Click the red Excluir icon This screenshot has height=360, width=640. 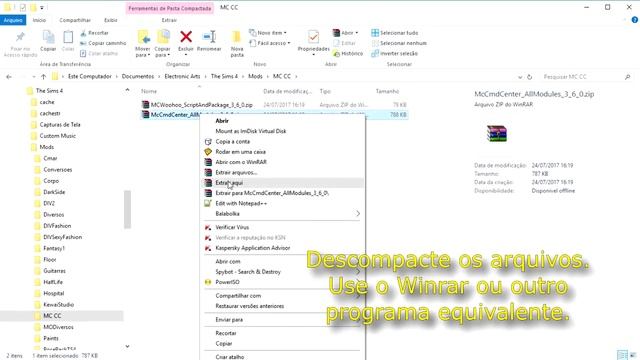click(x=186, y=37)
